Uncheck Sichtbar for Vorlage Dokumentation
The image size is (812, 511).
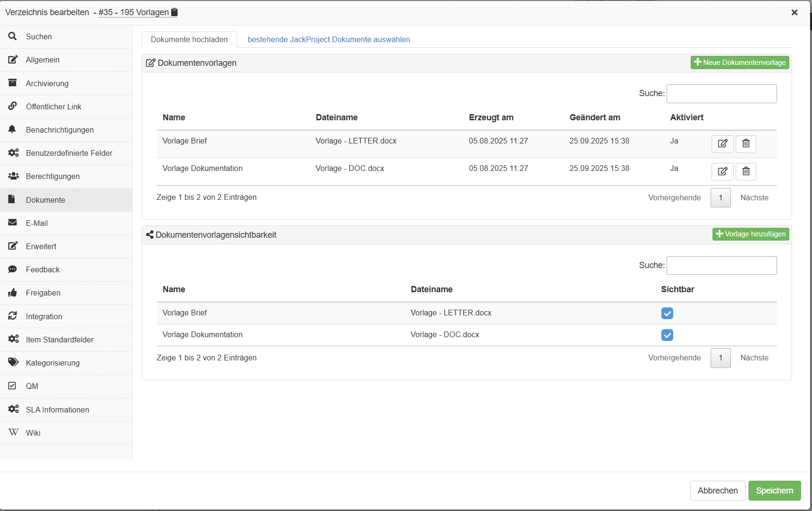[667, 335]
